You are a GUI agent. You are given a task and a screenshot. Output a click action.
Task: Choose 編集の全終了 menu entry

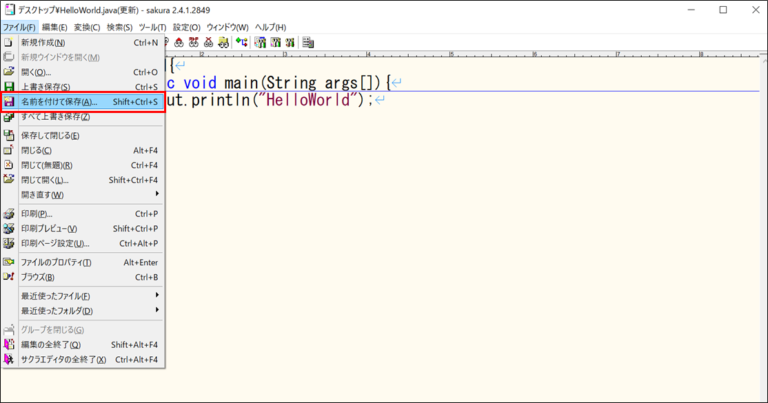point(50,345)
